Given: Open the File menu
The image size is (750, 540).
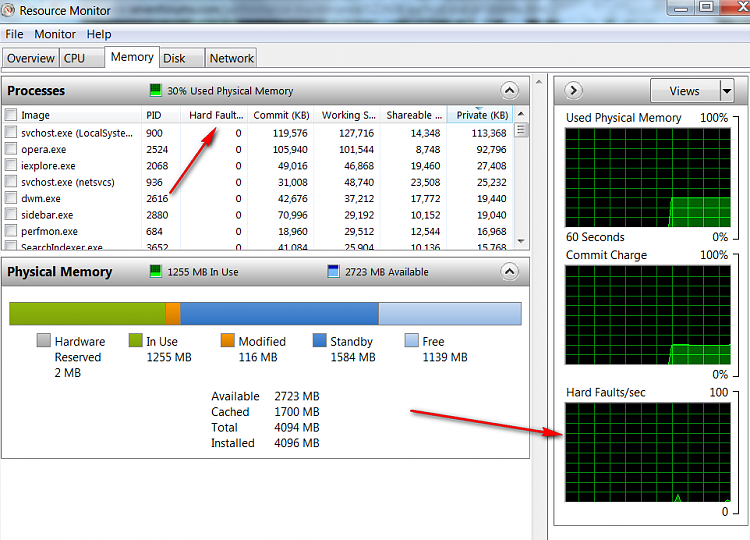Looking at the screenshot, I should (x=14, y=34).
